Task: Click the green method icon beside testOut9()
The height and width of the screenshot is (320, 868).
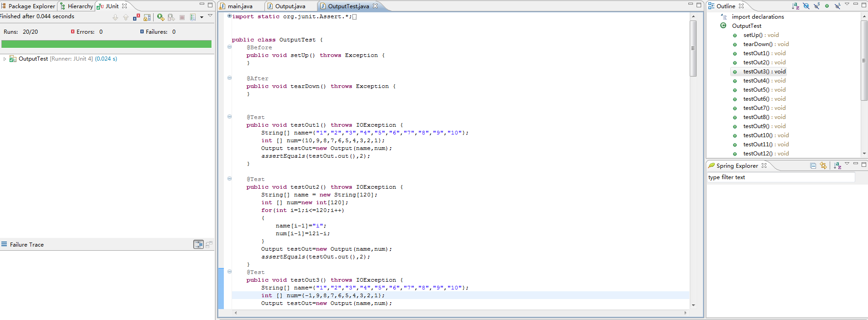Action: click(x=735, y=127)
